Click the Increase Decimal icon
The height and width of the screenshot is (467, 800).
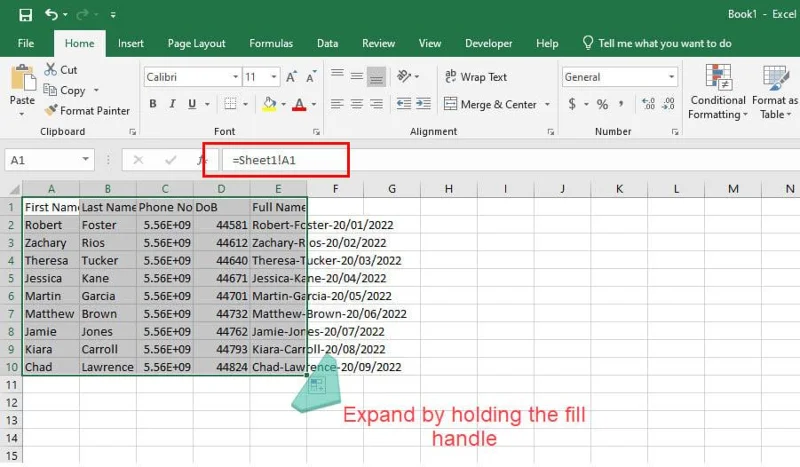(648, 104)
